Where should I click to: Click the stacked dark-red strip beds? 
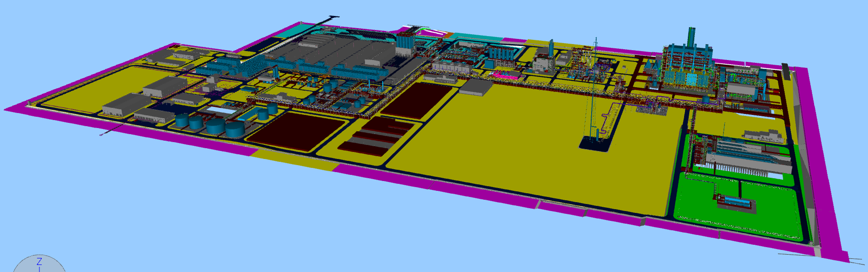pyautogui.click(x=375, y=136)
